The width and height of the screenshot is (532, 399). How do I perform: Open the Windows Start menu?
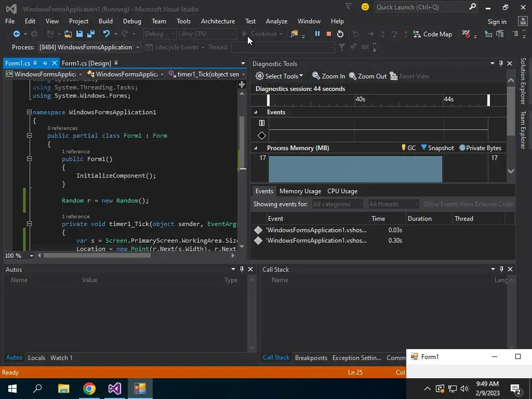click(x=12, y=389)
